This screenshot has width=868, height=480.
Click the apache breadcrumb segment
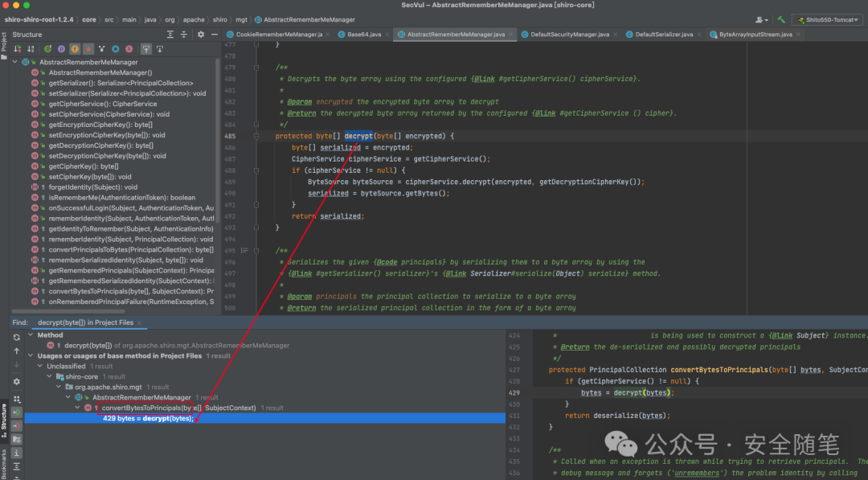point(194,19)
